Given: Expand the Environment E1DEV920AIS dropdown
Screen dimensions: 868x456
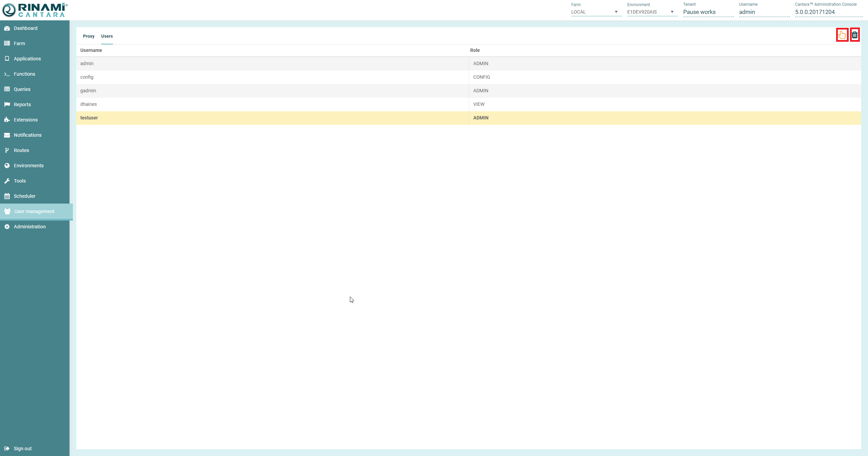Looking at the screenshot, I should pos(652,12).
